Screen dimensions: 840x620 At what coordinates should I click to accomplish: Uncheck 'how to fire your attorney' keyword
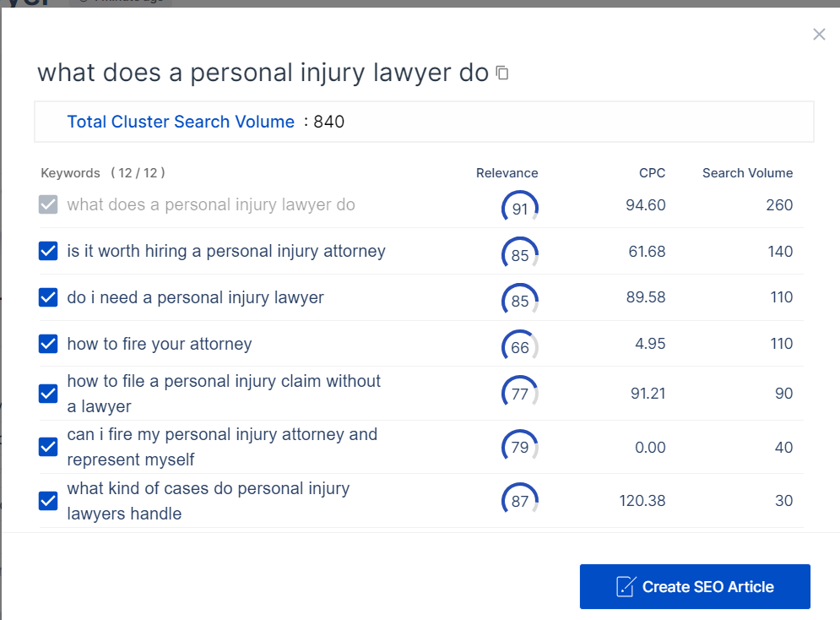point(48,344)
